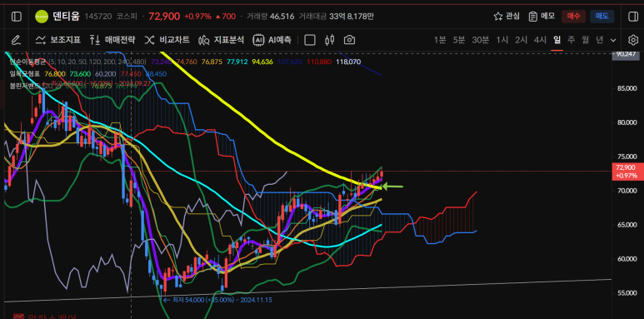Click the 최저 54,000 low-price annotation
Image resolution: width=644 pixels, height=319 pixels.
pos(217,300)
